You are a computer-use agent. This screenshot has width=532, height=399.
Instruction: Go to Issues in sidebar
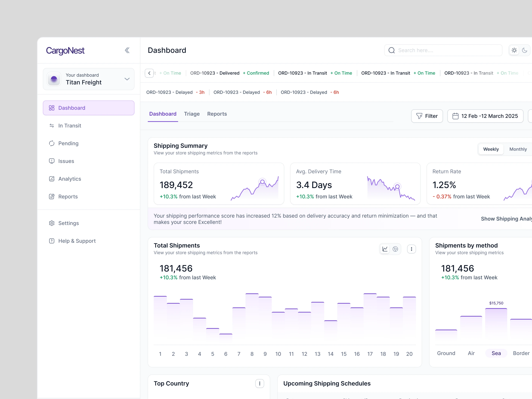coord(66,161)
